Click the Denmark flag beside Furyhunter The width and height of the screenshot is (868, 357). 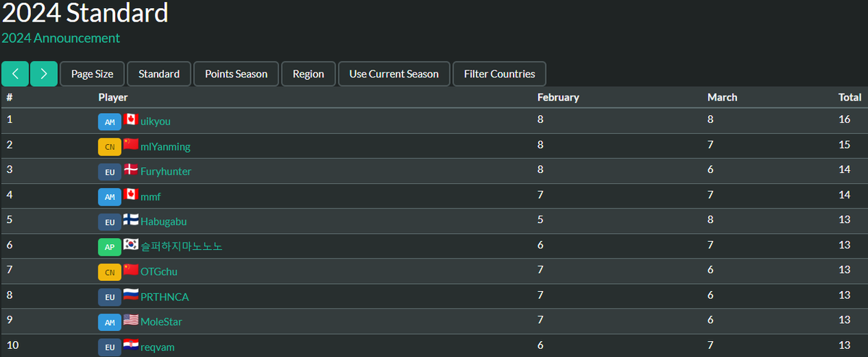[x=130, y=169]
